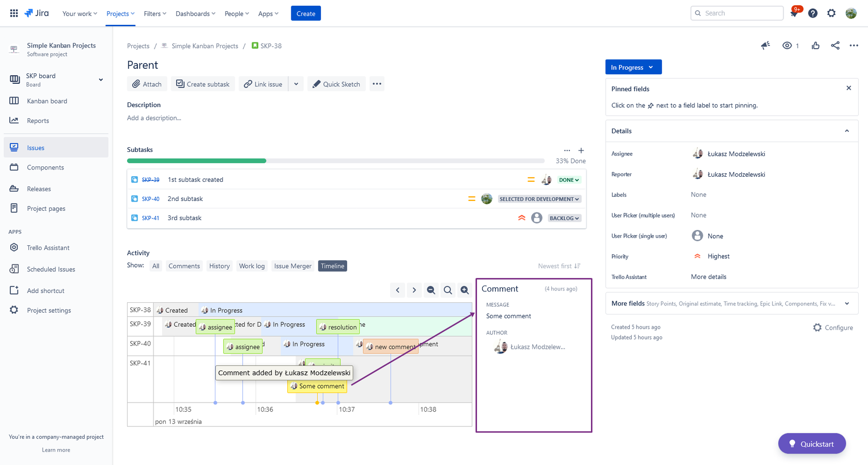The height and width of the screenshot is (465, 868).
Task: Toggle the watch issue eye icon
Action: (787, 45)
